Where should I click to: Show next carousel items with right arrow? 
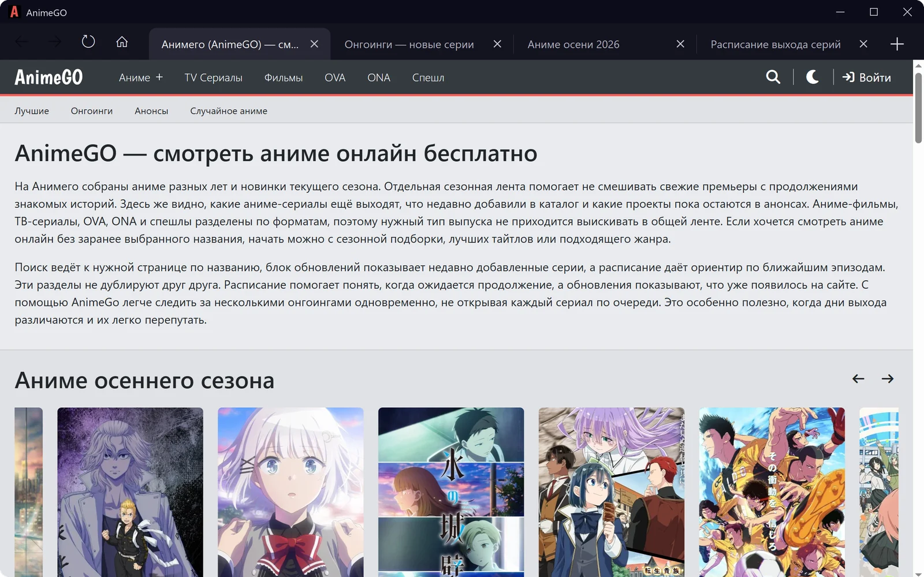coord(888,379)
